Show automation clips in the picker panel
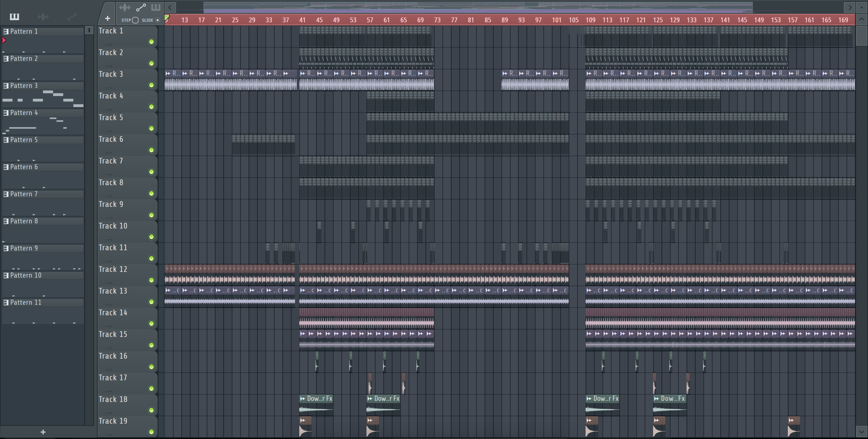Viewport: 868px width, 439px height. [x=72, y=17]
